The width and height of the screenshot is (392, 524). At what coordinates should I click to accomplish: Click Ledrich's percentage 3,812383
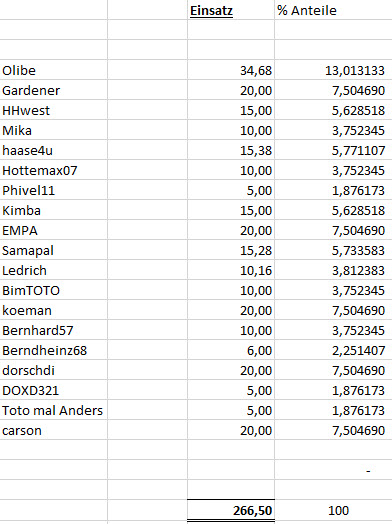333,270
